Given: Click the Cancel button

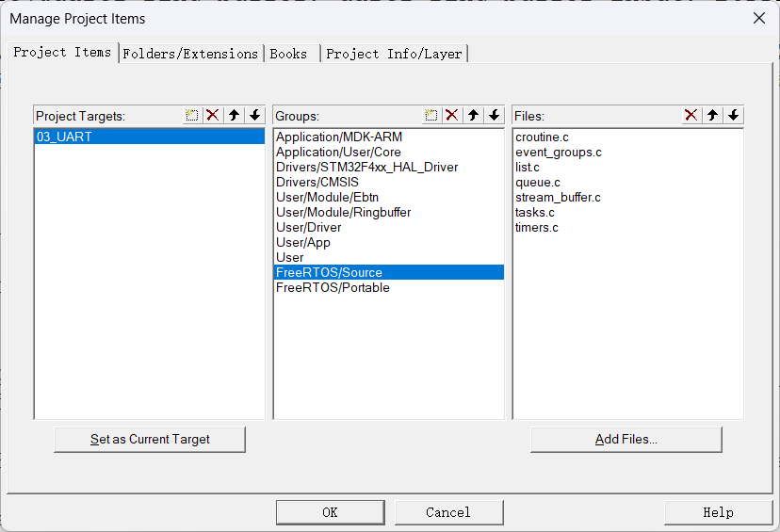Looking at the screenshot, I should (448, 512).
